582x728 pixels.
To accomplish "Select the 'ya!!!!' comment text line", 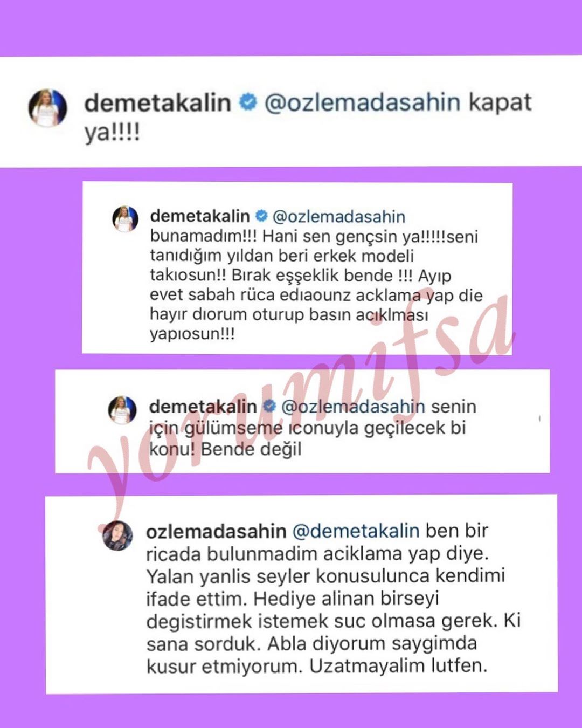I will point(112,132).
